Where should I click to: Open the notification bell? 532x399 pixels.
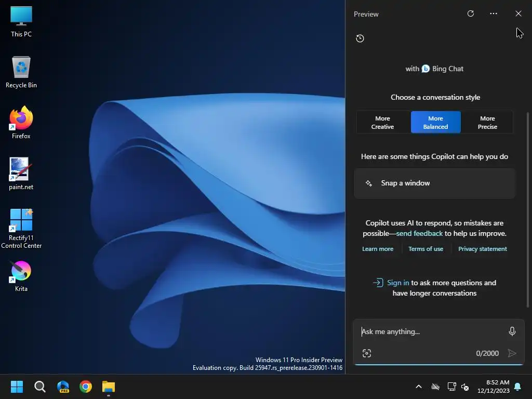point(518,387)
